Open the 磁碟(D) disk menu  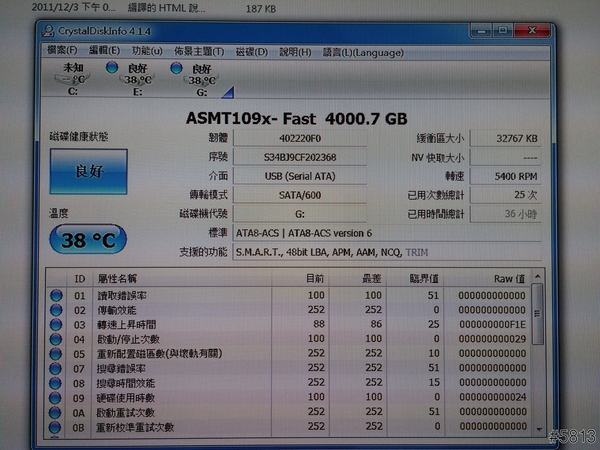[x=252, y=50]
